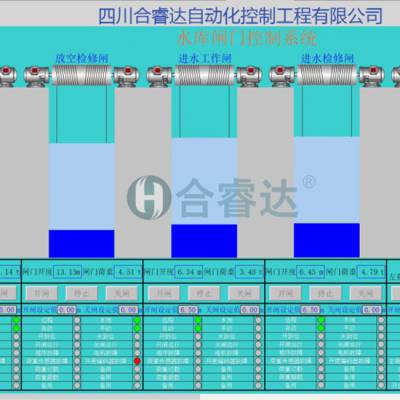Click 关闸 button for 放空检修闸

(x=122, y=293)
